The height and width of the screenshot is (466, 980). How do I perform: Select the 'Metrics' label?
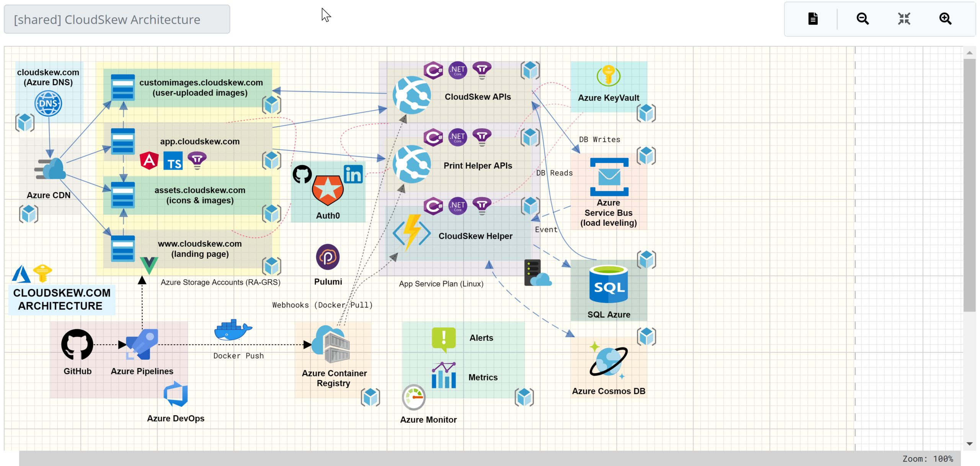(483, 377)
